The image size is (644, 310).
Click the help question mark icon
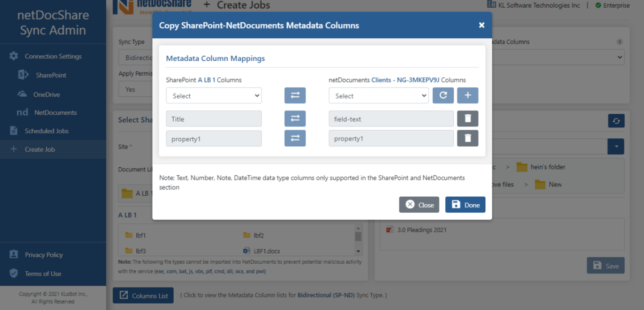pos(620,42)
